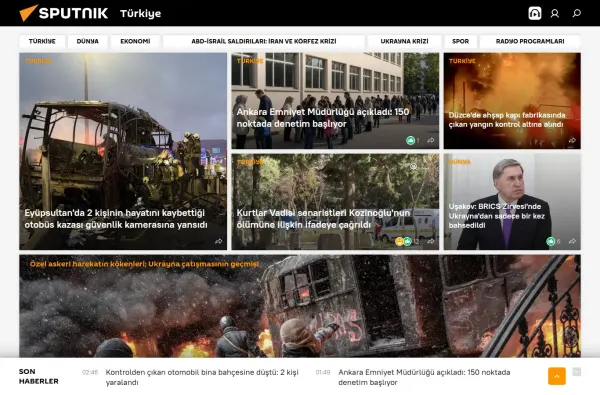Open Özel askeri harekatın kökenleri banner link
Screen dimensions: 600x395
pos(145,264)
